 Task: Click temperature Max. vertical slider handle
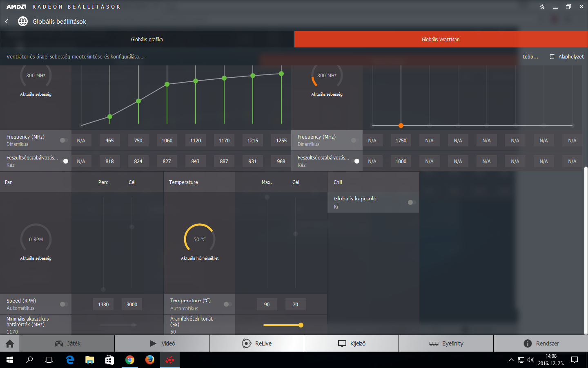[x=267, y=197]
